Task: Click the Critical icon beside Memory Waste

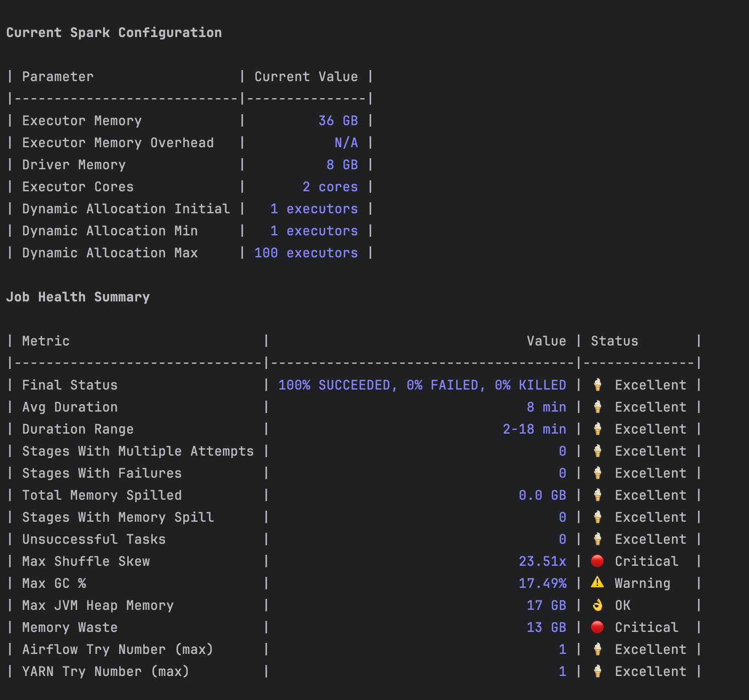Action: pyautogui.click(x=597, y=627)
